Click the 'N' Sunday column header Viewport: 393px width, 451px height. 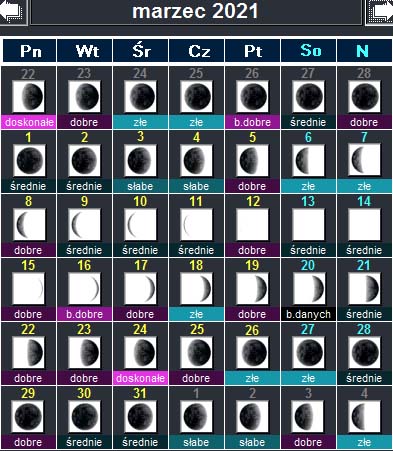[364, 51]
